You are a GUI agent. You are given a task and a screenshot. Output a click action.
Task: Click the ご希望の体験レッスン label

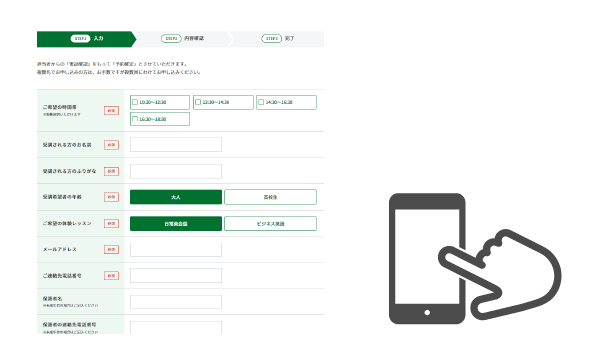pyautogui.click(x=67, y=224)
